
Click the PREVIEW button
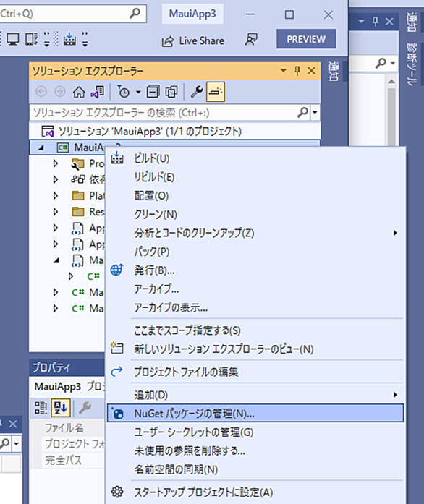click(306, 39)
